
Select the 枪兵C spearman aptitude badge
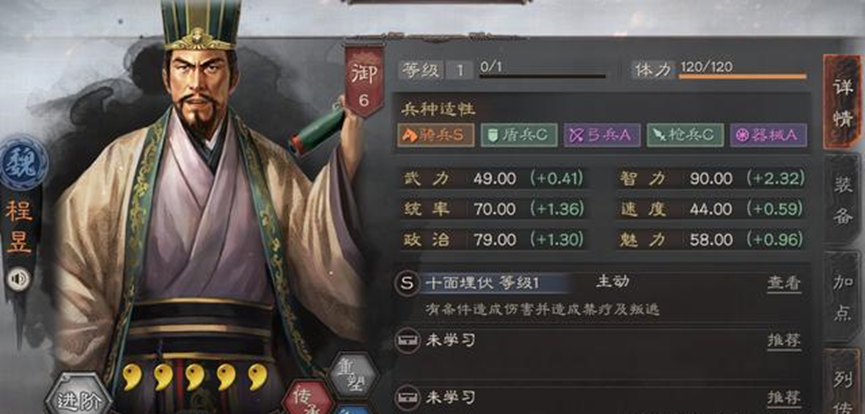[x=685, y=135]
